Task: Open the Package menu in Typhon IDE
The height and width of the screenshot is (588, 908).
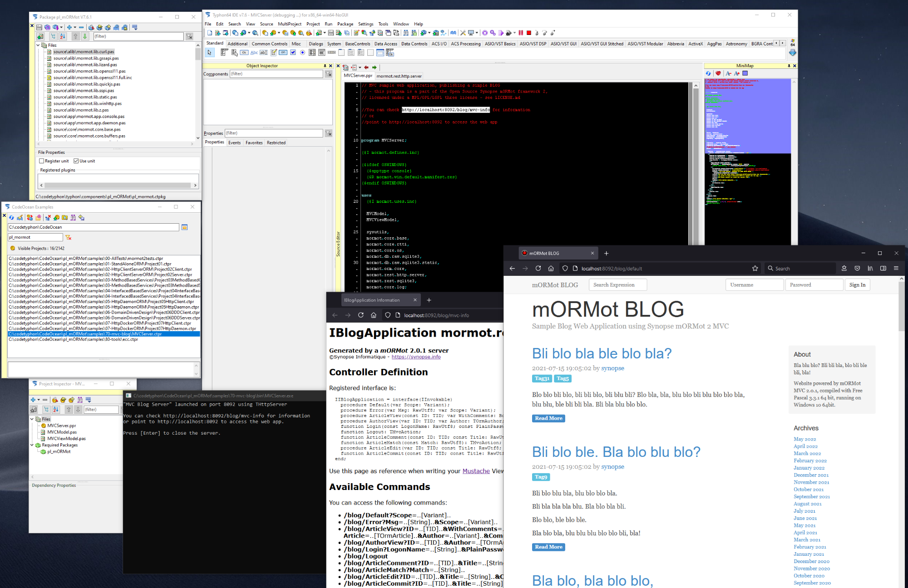Action: coord(345,24)
